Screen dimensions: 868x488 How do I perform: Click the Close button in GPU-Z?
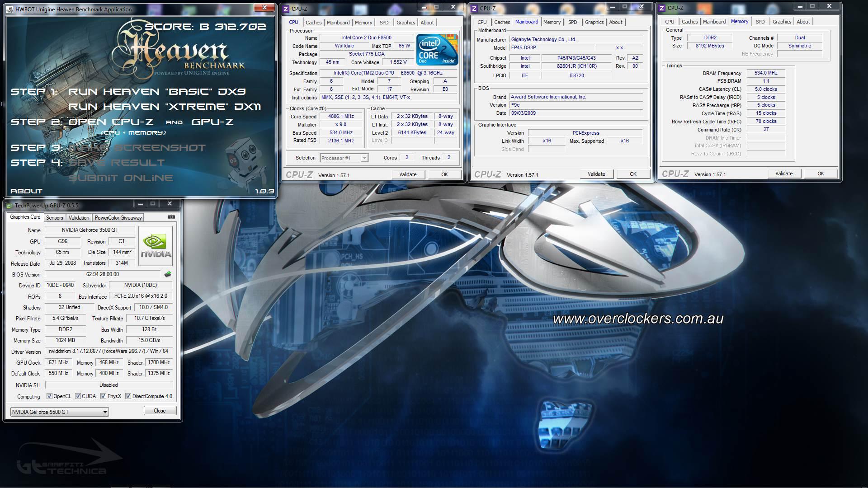[x=160, y=411]
